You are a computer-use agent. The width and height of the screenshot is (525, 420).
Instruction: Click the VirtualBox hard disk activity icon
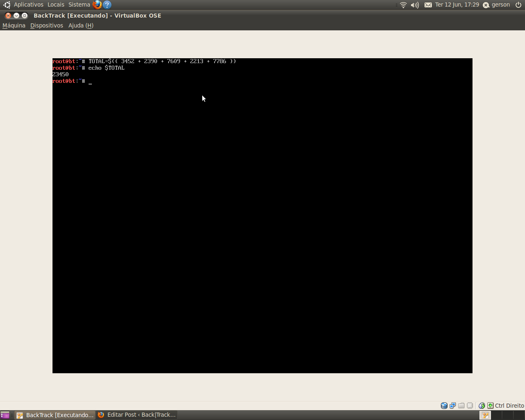pos(444,406)
